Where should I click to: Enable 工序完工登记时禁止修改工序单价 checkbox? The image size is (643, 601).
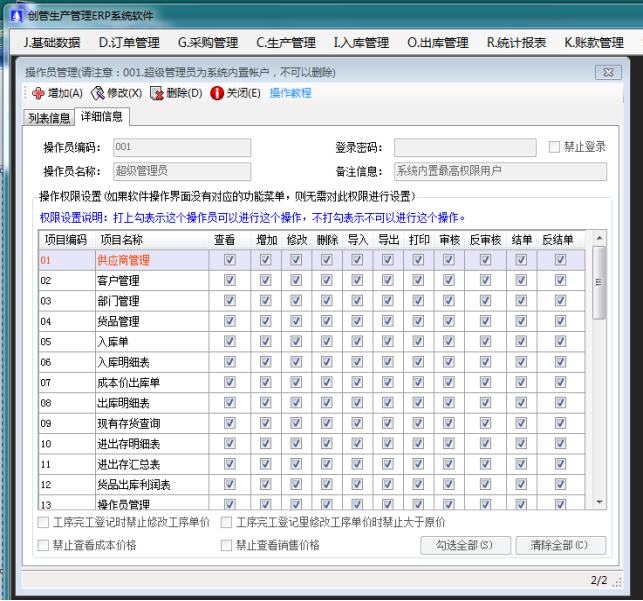pyautogui.click(x=43, y=522)
